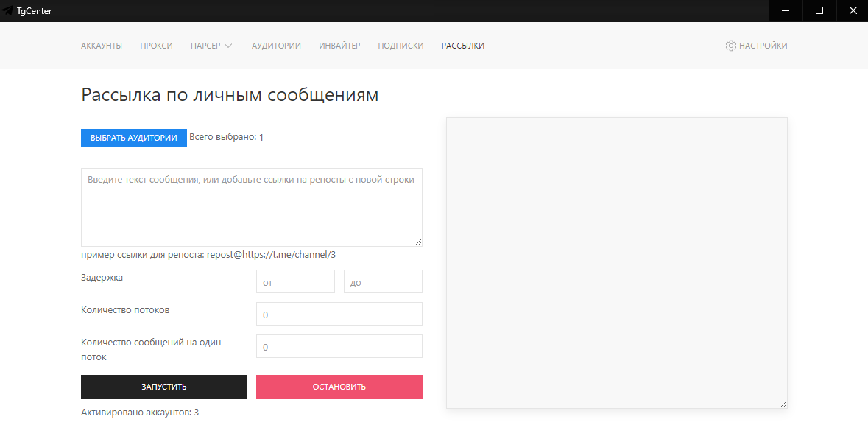Click the Запустить button
This screenshot has width=868, height=442.
coord(164,387)
